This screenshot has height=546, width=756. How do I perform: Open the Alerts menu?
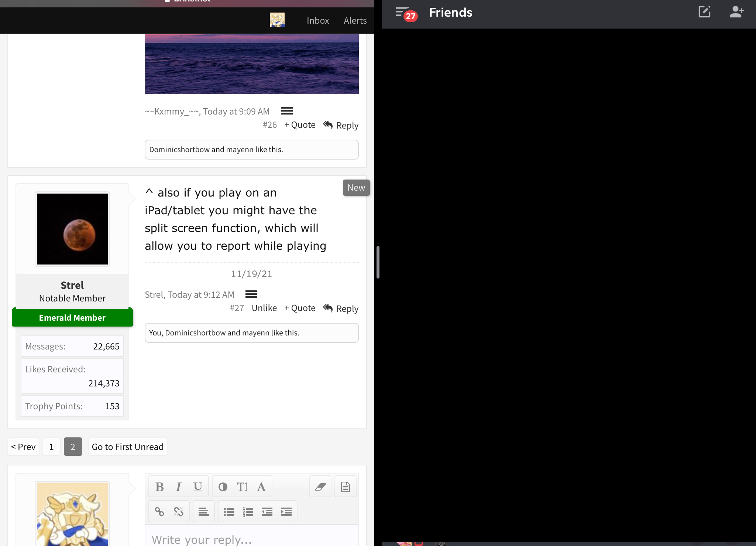[355, 21]
